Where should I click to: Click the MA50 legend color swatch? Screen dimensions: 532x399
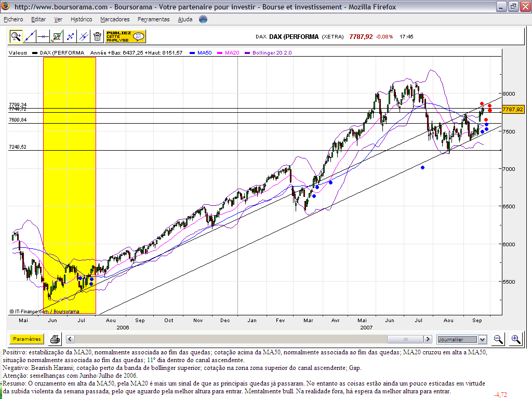point(192,53)
